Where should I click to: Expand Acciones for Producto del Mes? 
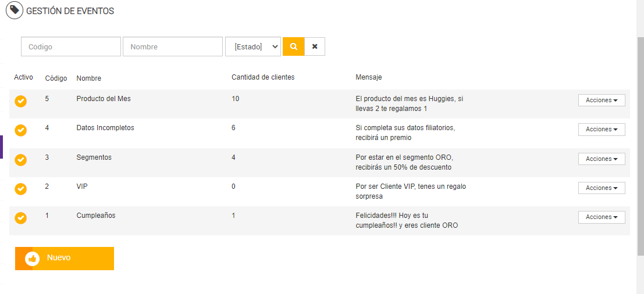602,101
